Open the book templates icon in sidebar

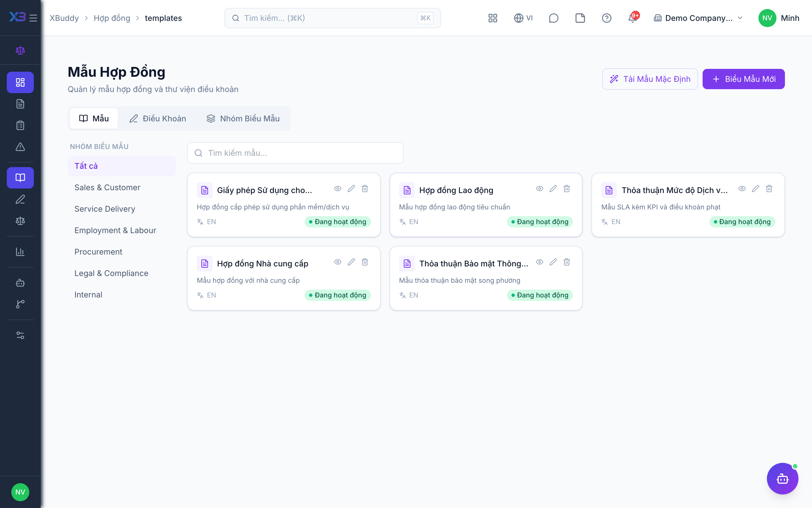20,178
